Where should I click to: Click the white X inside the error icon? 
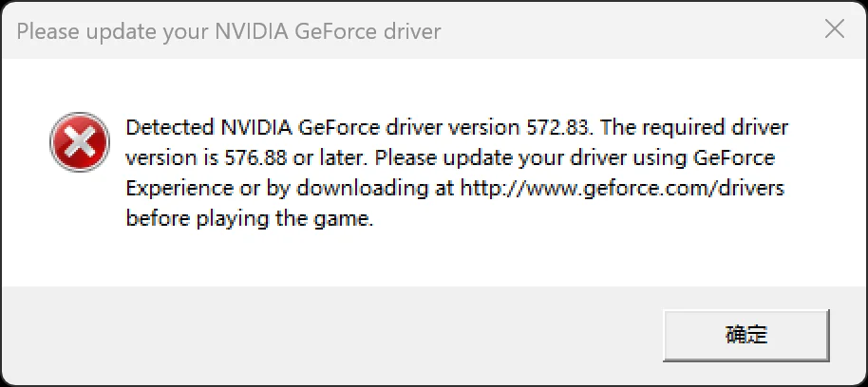pyautogui.click(x=80, y=142)
